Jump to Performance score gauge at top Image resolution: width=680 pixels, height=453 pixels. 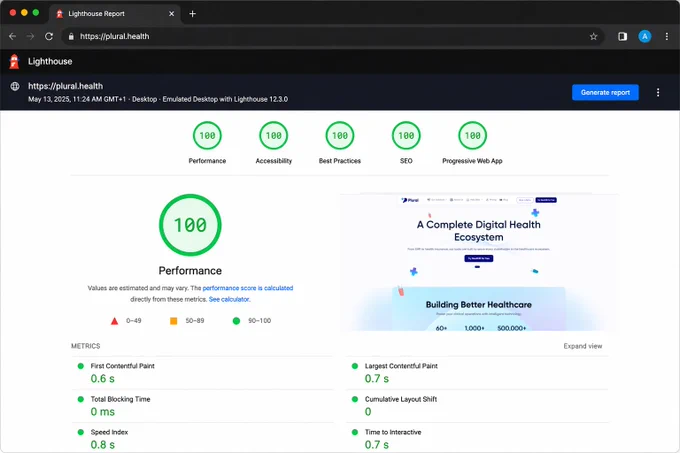[x=207, y=136]
